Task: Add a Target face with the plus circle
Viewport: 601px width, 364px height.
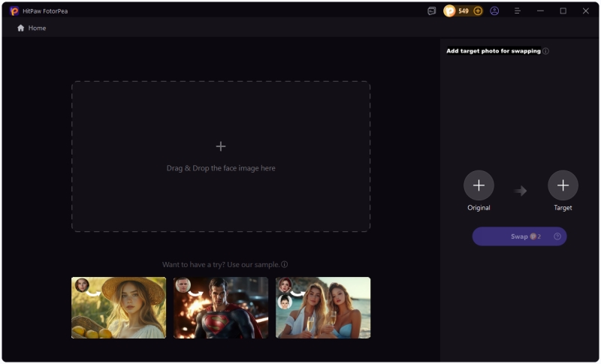Action: 563,185
